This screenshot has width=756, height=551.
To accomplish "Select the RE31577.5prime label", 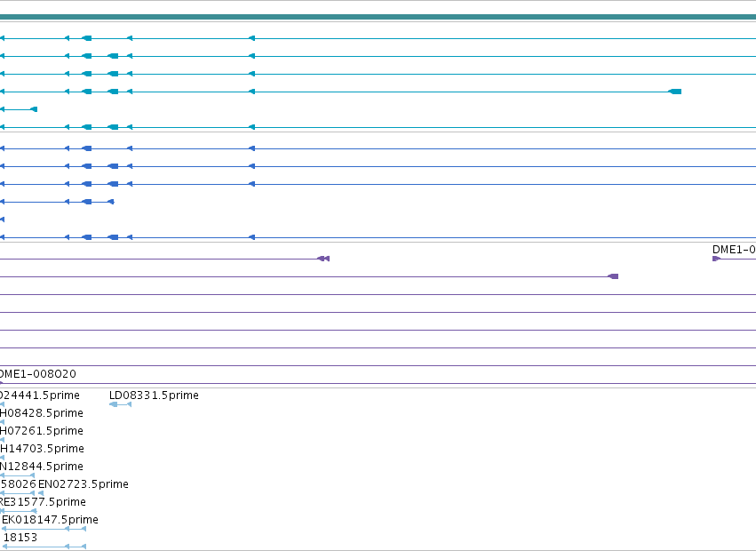I will (x=43, y=502).
